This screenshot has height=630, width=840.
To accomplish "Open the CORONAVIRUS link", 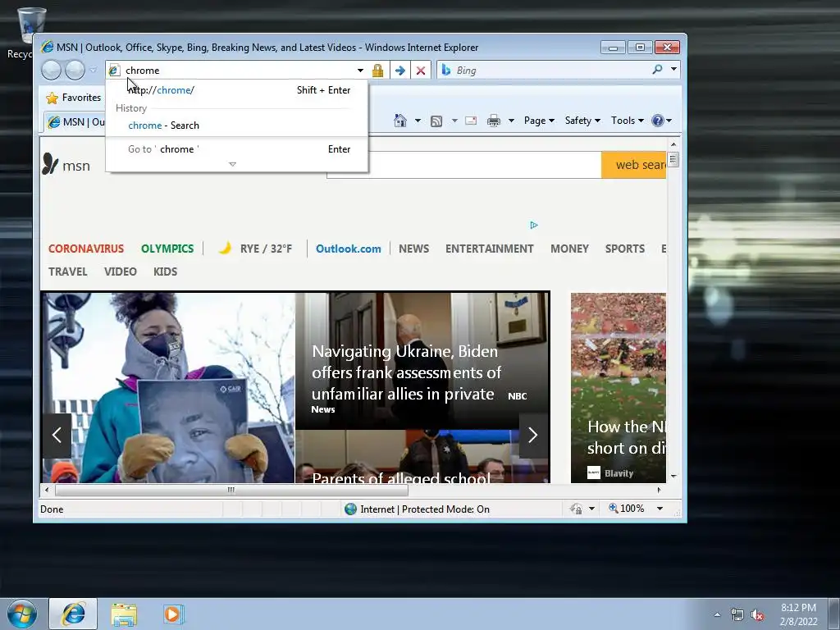I will (86, 249).
